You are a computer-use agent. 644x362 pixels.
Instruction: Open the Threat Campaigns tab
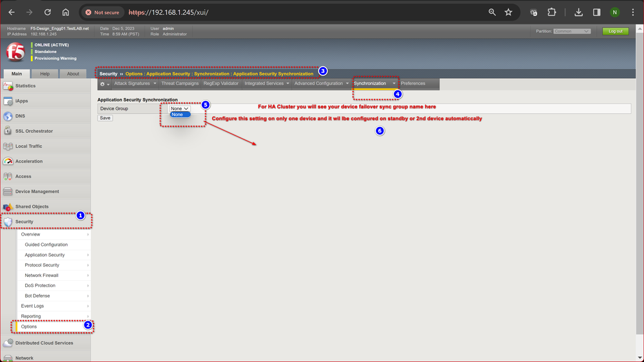click(x=180, y=83)
